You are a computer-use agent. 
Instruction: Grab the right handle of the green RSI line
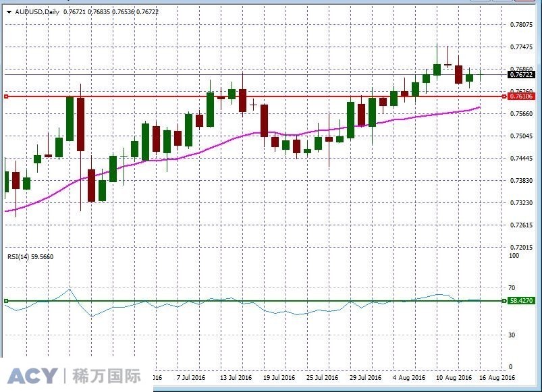tap(504, 301)
